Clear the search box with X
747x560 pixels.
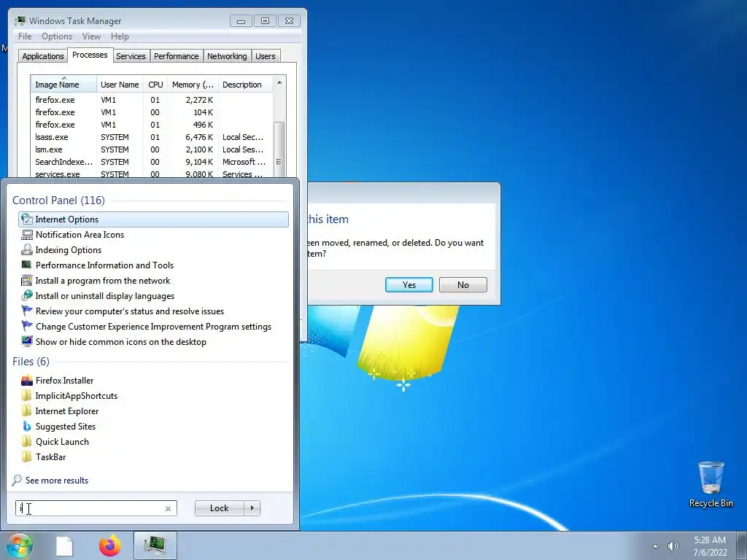point(168,508)
